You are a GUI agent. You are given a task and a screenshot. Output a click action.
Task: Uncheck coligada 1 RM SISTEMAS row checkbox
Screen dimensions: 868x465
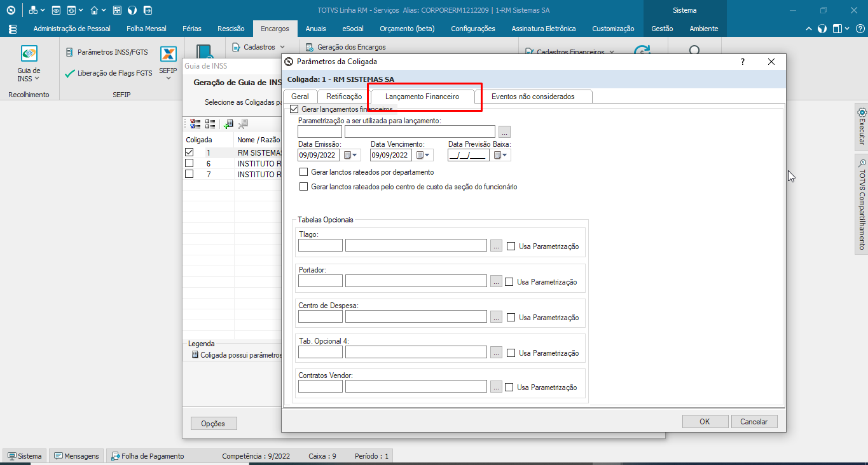[x=189, y=152]
